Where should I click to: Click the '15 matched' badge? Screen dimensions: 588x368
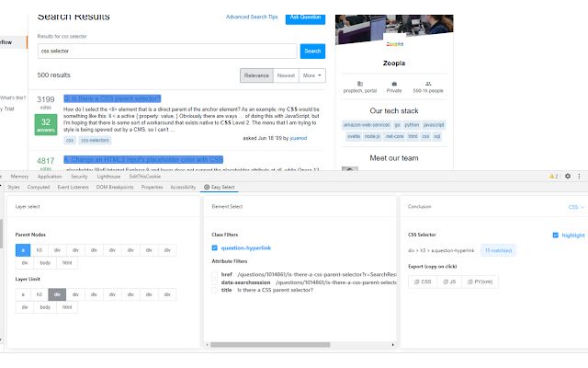(x=498, y=250)
